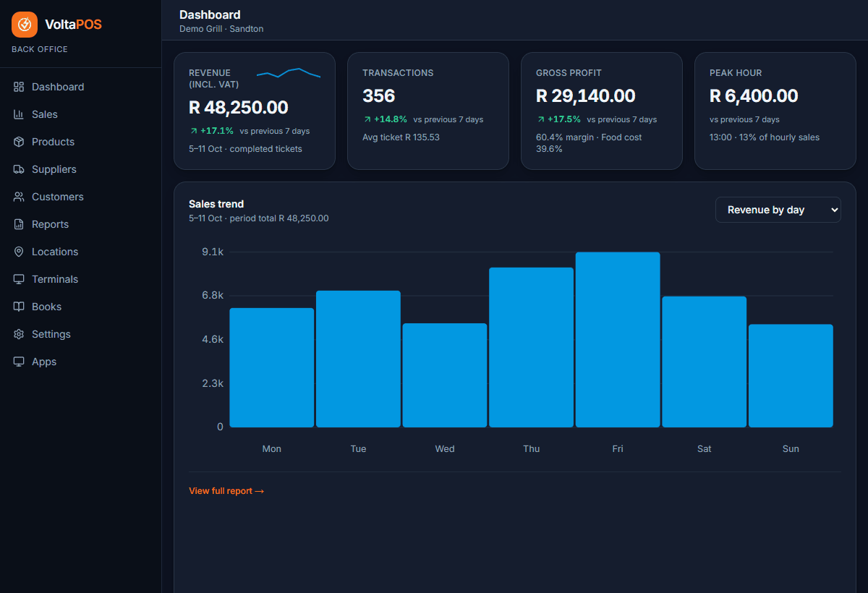This screenshot has width=868, height=593.
Task: Click the Sales trend heading
Action: [216, 204]
